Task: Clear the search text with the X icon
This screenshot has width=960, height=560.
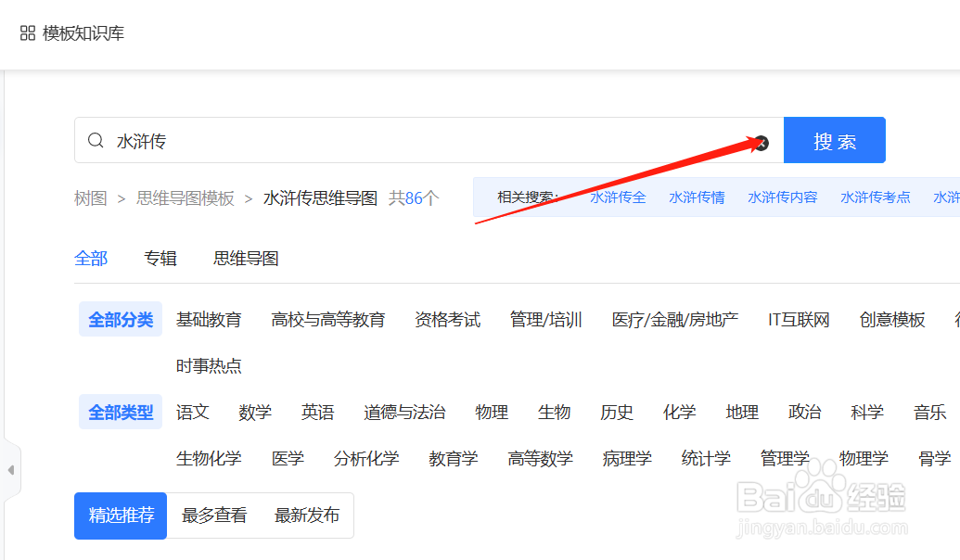Action: point(761,144)
